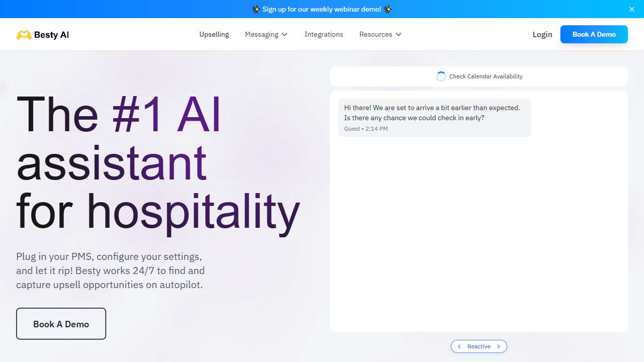644x362 pixels.
Task: Click the Check Calendar Availability status text
Action: (x=486, y=76)
